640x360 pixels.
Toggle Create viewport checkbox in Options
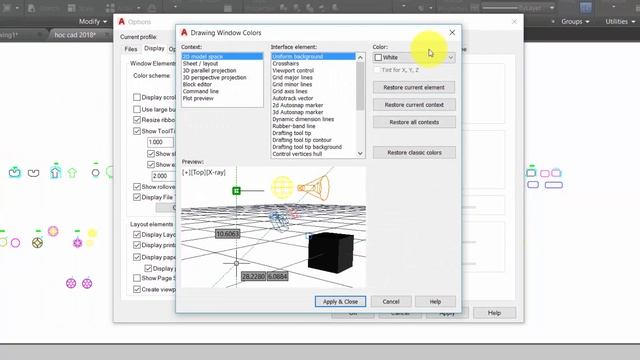pos(137,289)
